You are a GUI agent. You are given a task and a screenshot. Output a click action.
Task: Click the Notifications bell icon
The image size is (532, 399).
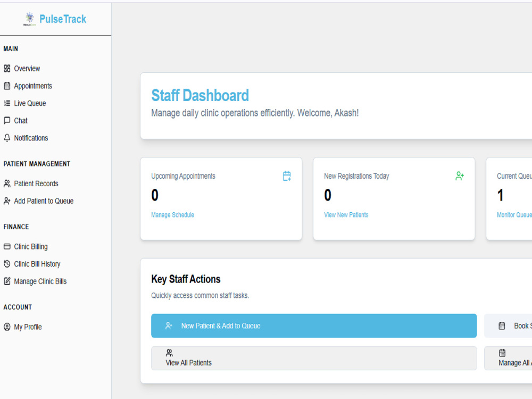pyautogui.click(x=7, y=138)
